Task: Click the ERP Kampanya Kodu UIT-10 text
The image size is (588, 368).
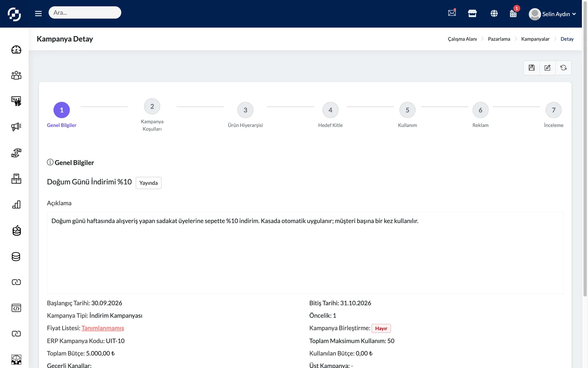Action: tap(86, 341)
